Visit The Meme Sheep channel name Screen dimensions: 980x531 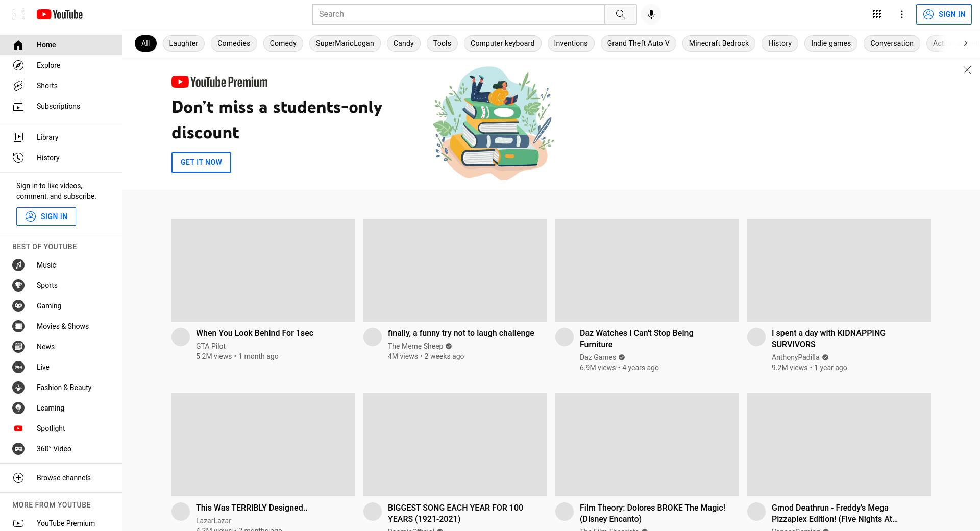point(415,346)
